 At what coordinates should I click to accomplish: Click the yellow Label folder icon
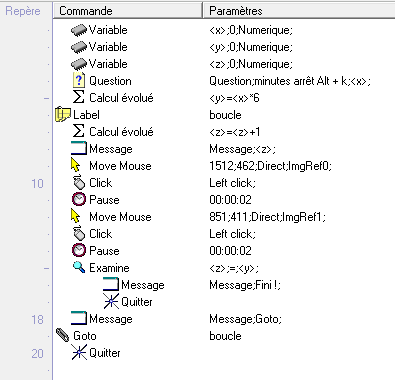pyautogui.click(x=63, y=115)
